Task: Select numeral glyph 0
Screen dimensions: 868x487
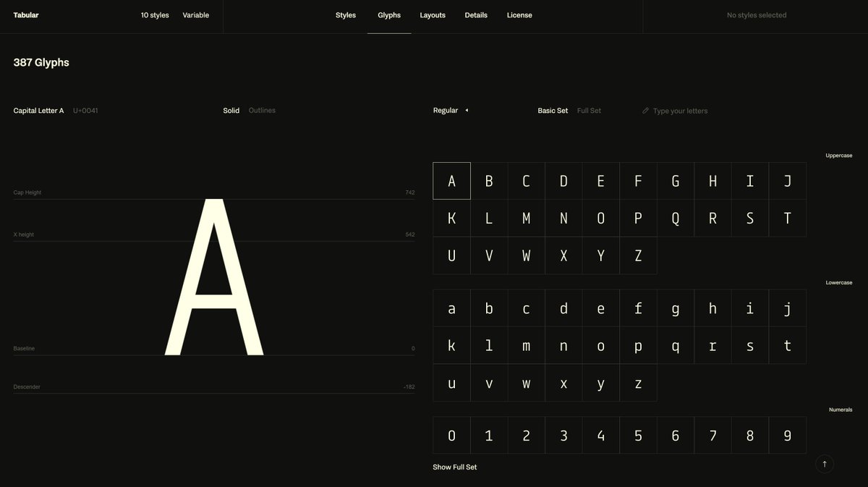Action: point(451,435)
